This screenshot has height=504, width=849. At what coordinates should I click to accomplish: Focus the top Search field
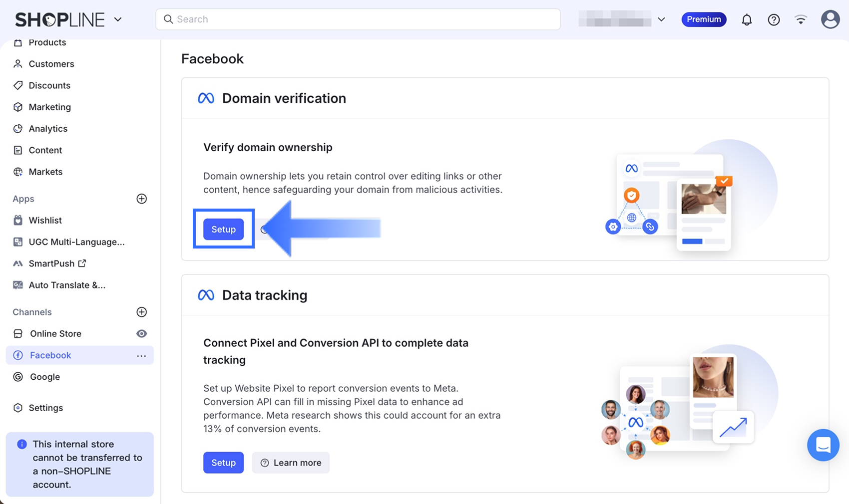(x=358, y=19)
